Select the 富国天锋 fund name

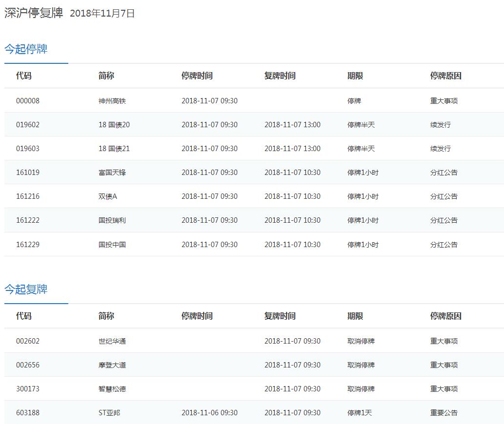click(112, 173)
